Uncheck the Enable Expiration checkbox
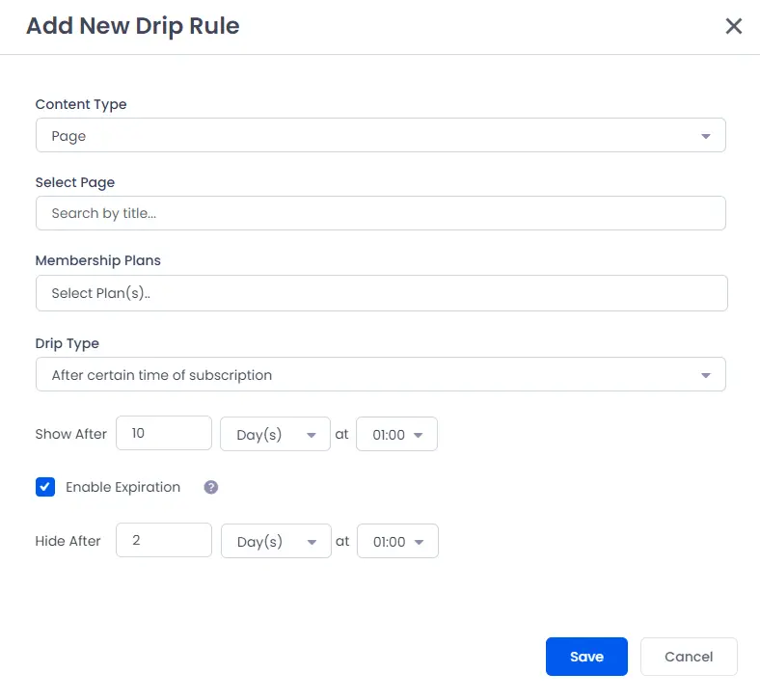The height and width of the screenshot is (700, 760). click(45, 487)
